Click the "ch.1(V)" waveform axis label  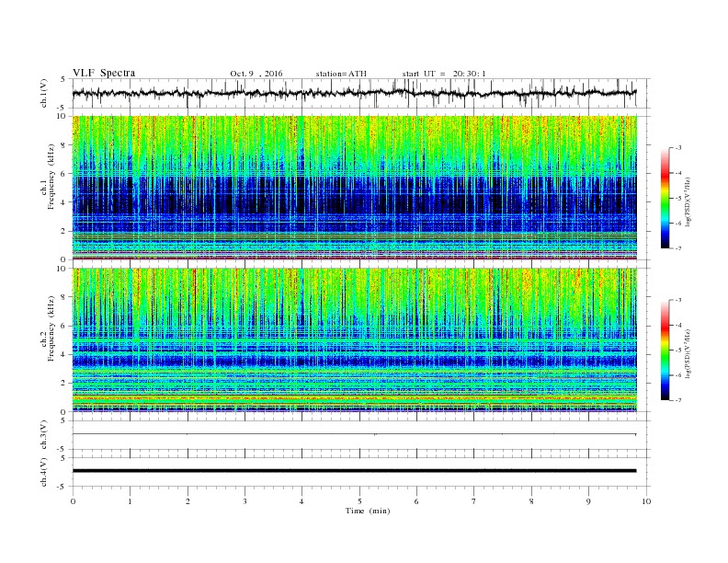44,95
